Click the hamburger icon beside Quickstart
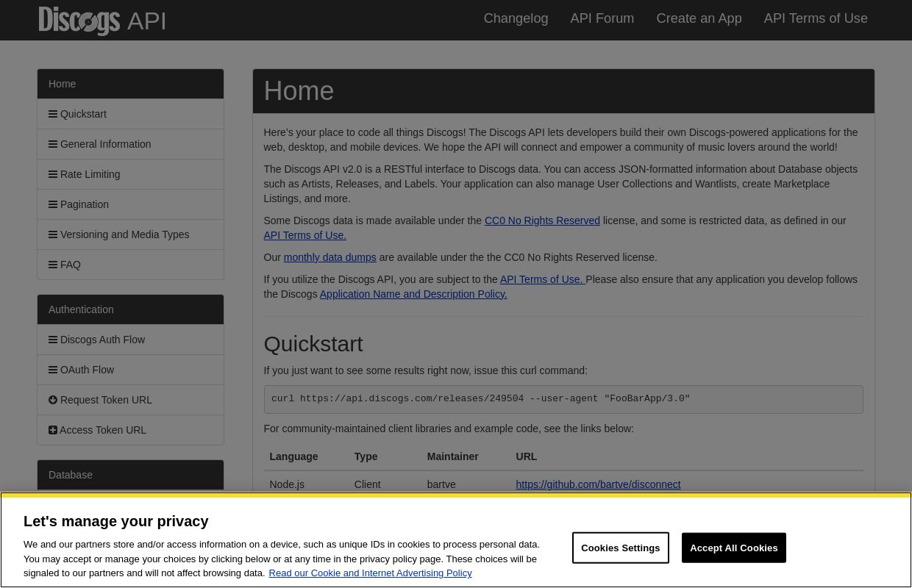This screenshot has height=588, width=912. pos(53,114)
